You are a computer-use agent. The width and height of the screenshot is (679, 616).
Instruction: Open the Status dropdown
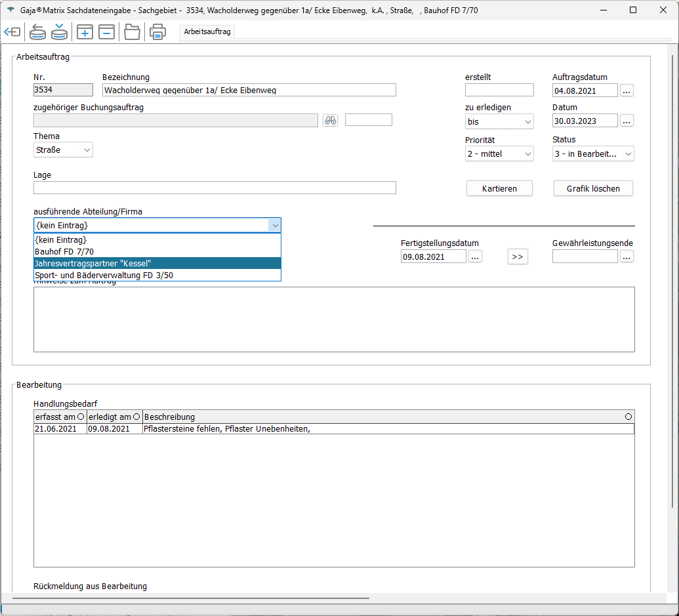[x=593, y=154]
